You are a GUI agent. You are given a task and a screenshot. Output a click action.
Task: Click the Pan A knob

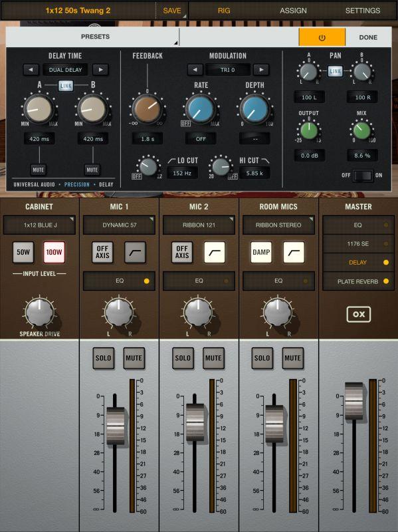tap(308, 72)
